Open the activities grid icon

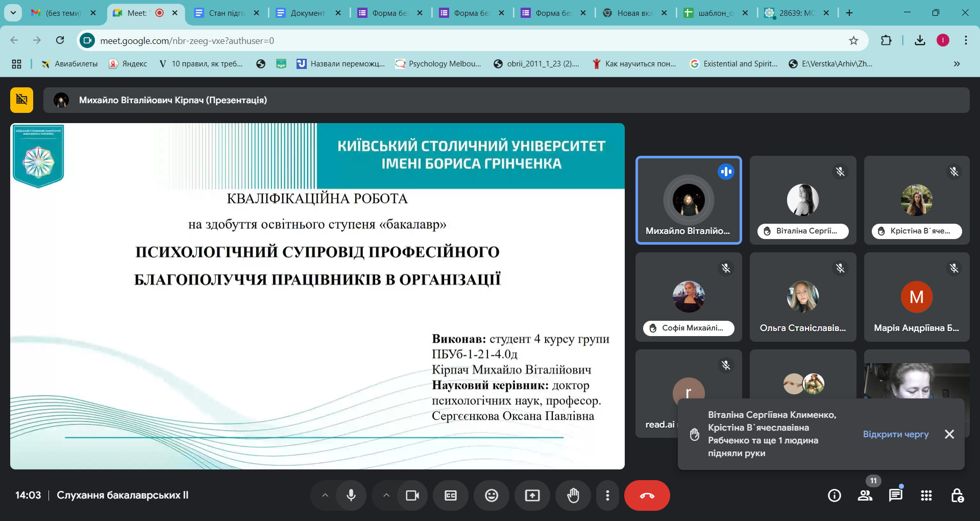(926, 495)
